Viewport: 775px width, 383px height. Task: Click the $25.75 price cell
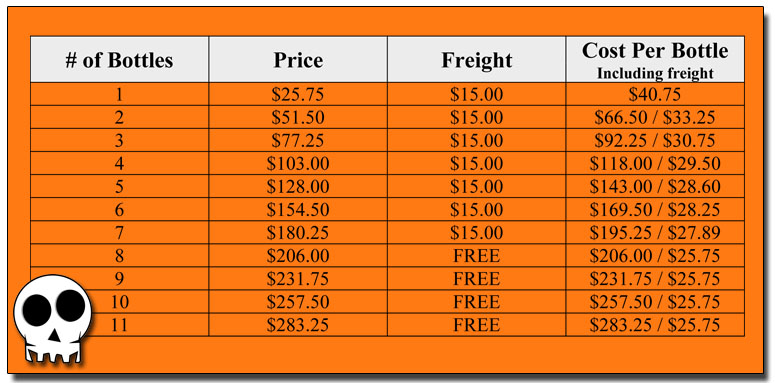click(x=298, y=94)
